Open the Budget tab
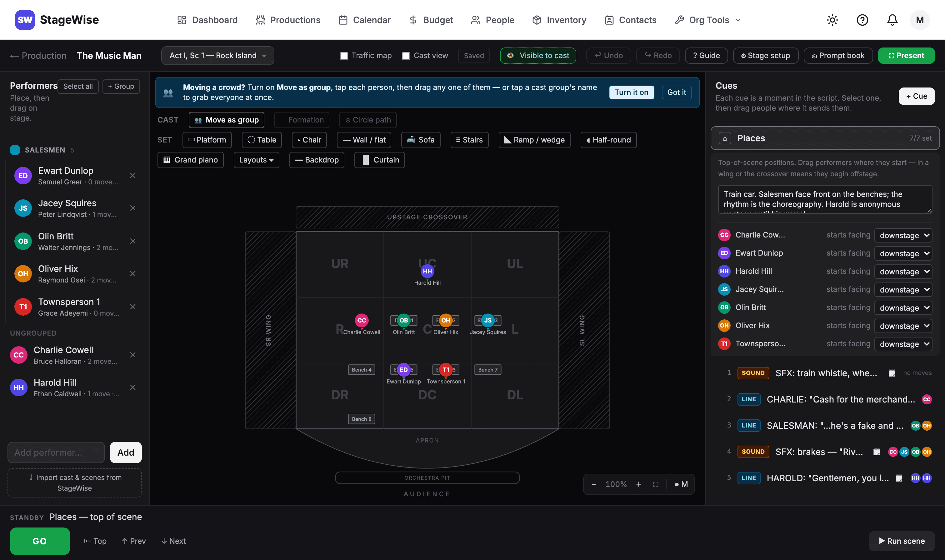Screen dimensions: 945x560 (x=431, y=20)
